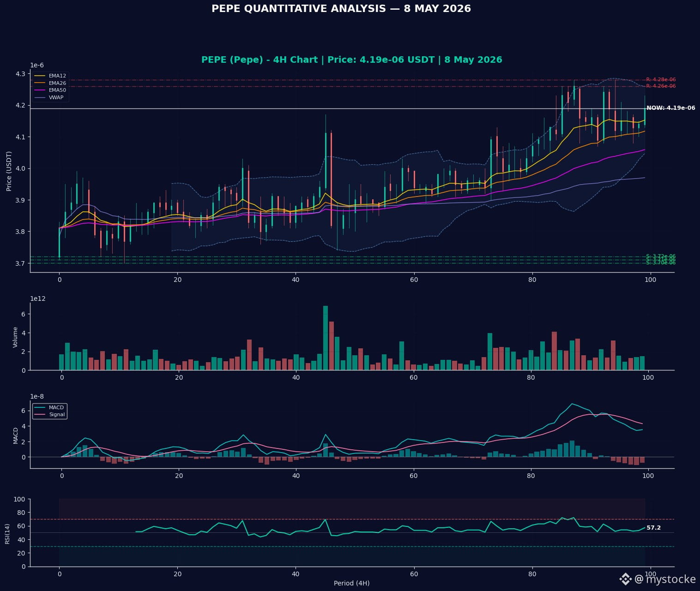Screen dimensions: 700x591
Task: Select the "EMA12" legend label
Action: tap(57, 76)
